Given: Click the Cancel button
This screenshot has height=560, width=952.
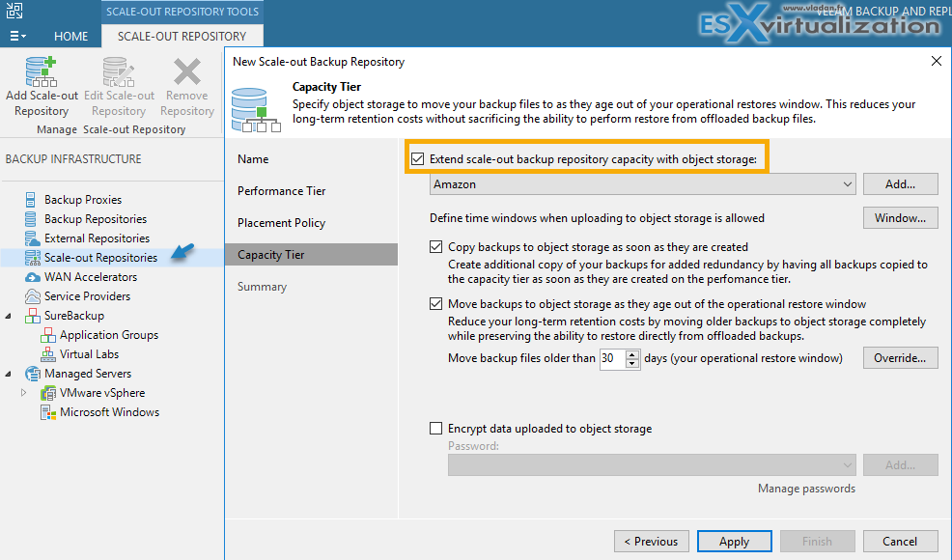Looking at the screenshot, I should (x=901, y=541).
